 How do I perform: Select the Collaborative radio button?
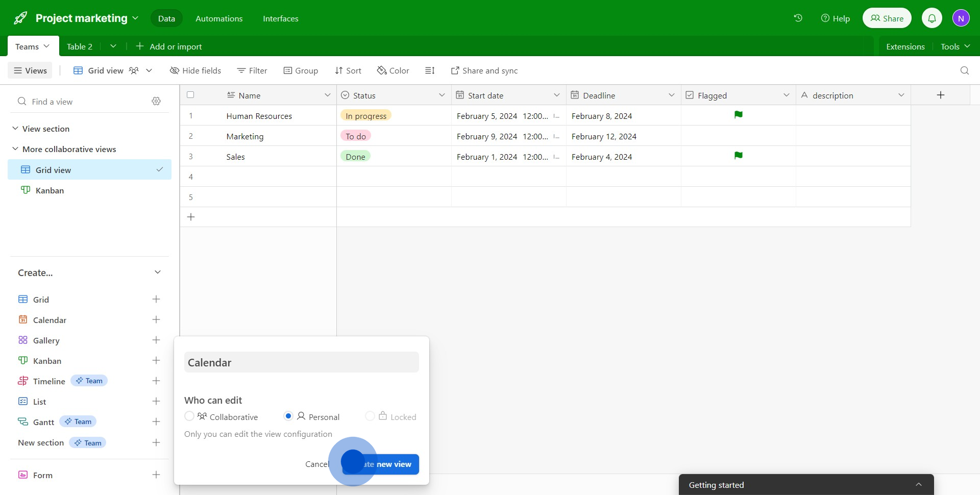pyautogui.click(x=189, y=416)
